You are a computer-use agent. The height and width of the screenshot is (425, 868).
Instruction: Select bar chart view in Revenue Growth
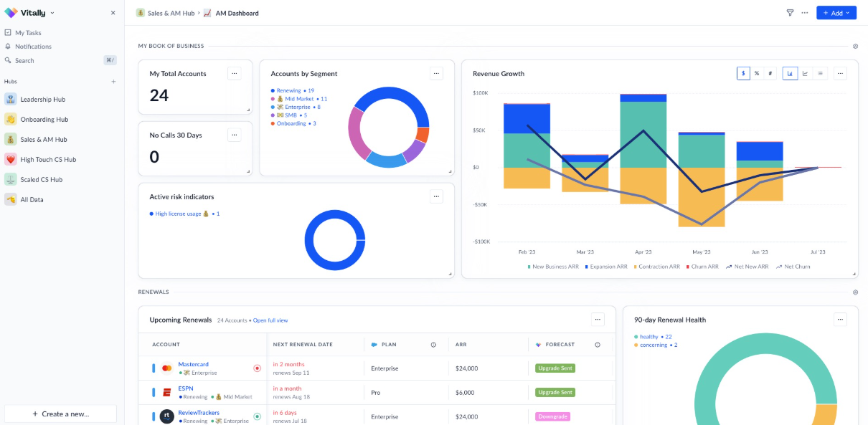pyautogui.click(x=790, y=73)
